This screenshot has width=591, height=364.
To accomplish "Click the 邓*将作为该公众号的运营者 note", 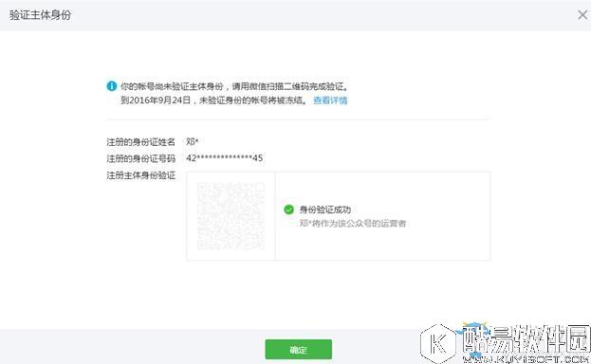I will coord(352,224).
